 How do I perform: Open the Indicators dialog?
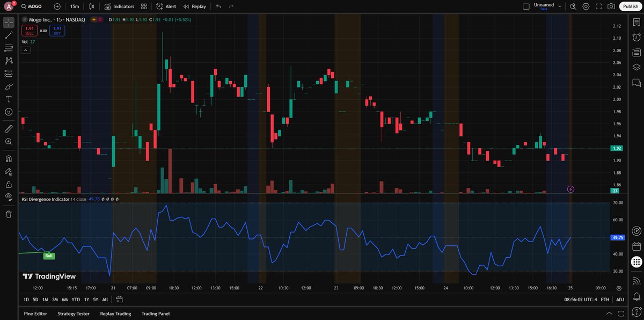pyautogui.click(x=120, y=6)
